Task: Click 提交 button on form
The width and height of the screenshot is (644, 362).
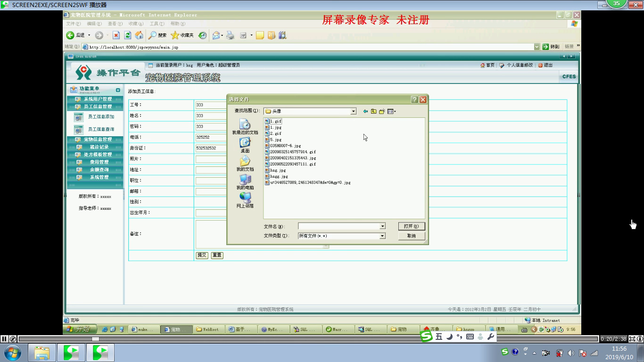Action: pyautogui.click(x=202, y=255)
